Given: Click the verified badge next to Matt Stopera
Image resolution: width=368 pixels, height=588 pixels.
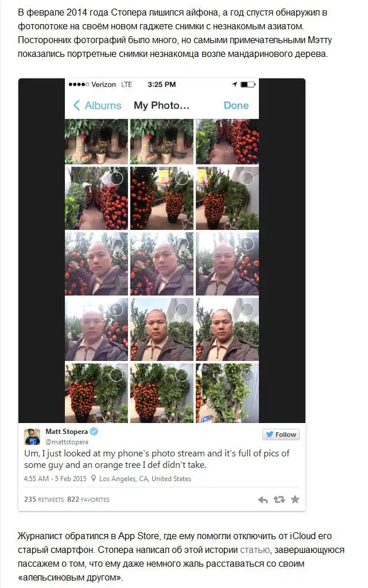Looking at the screenshot, I should 94,431.
